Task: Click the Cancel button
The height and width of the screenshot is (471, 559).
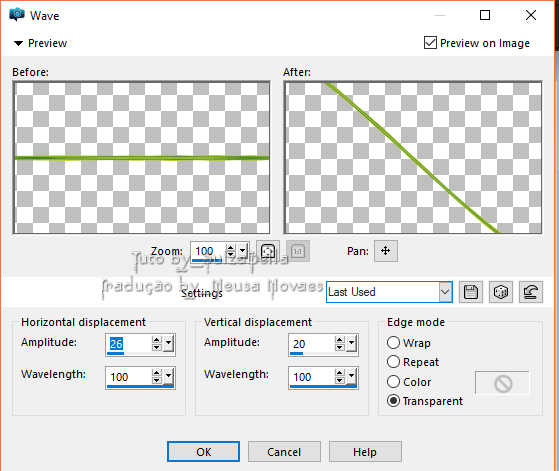Action: 284,452
